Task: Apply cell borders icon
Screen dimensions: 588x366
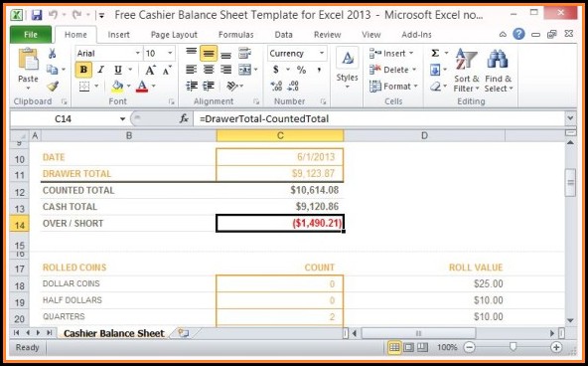Action: click(84, 87)
